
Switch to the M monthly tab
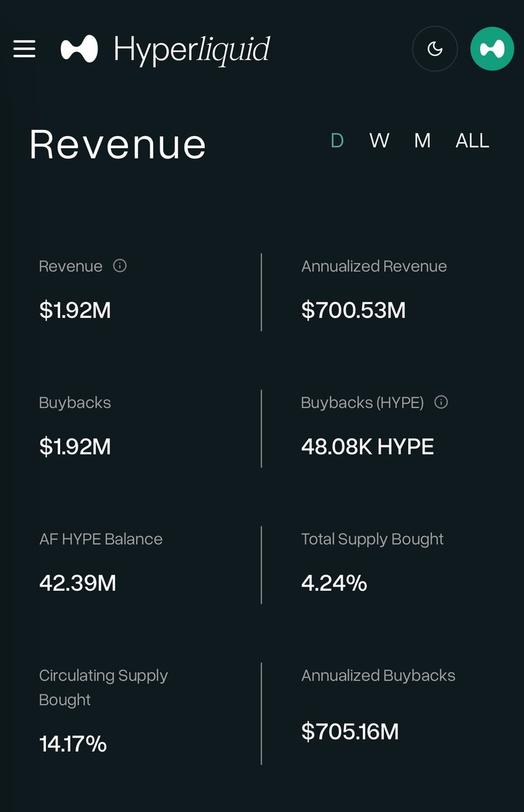[422, 141]
